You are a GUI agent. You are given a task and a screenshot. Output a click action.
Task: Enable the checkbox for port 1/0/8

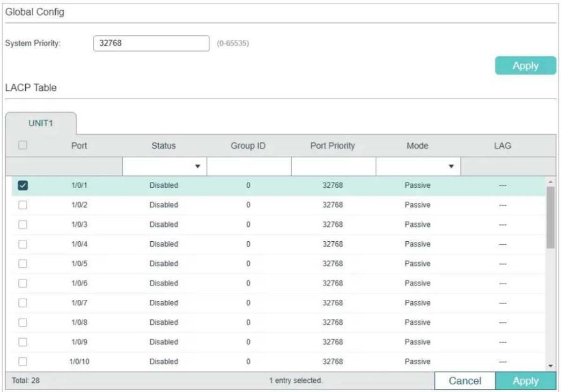tap(22, 322)
